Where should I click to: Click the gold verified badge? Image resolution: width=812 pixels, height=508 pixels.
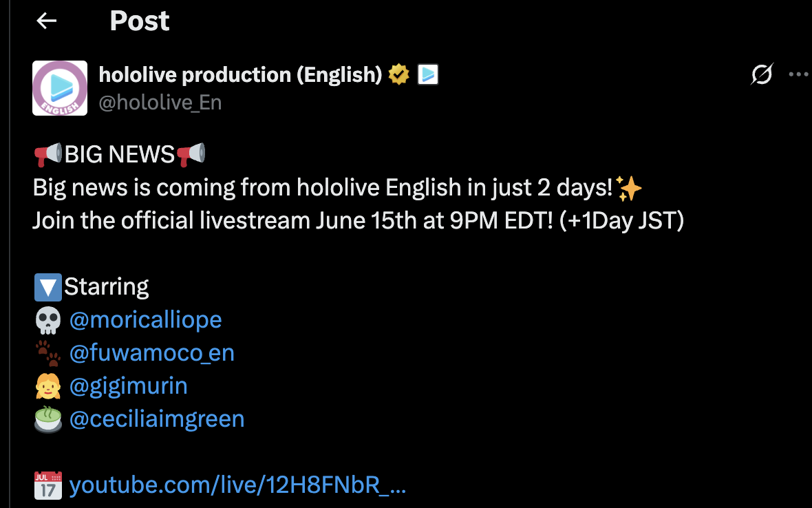pyautogui.click(x=399, y=74)
